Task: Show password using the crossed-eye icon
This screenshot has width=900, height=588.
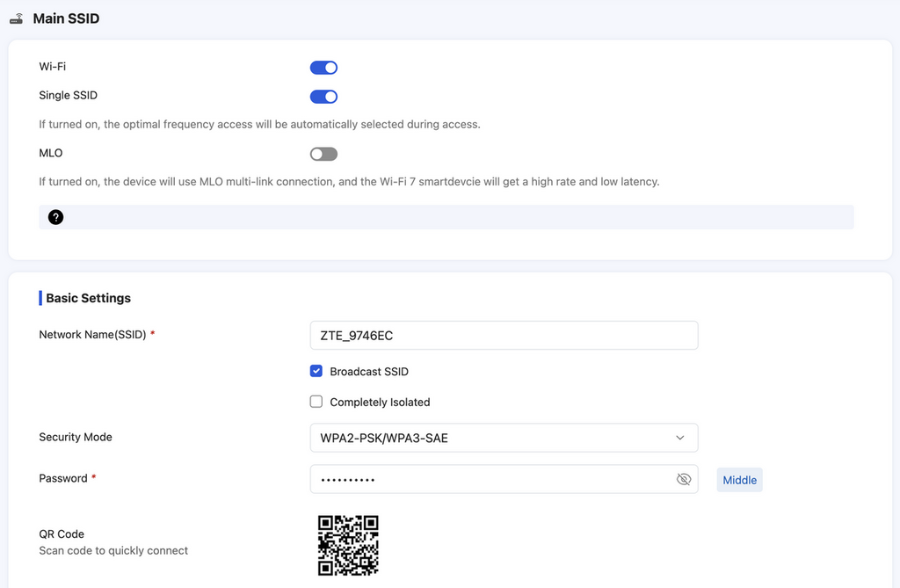Action: coord(683,479)
